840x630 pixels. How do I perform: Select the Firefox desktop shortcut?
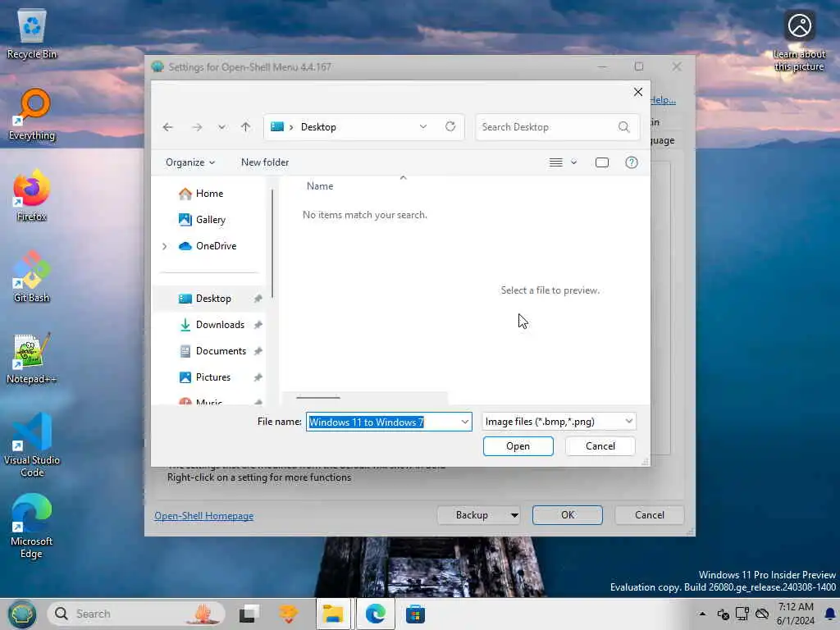tap(32, 195)
